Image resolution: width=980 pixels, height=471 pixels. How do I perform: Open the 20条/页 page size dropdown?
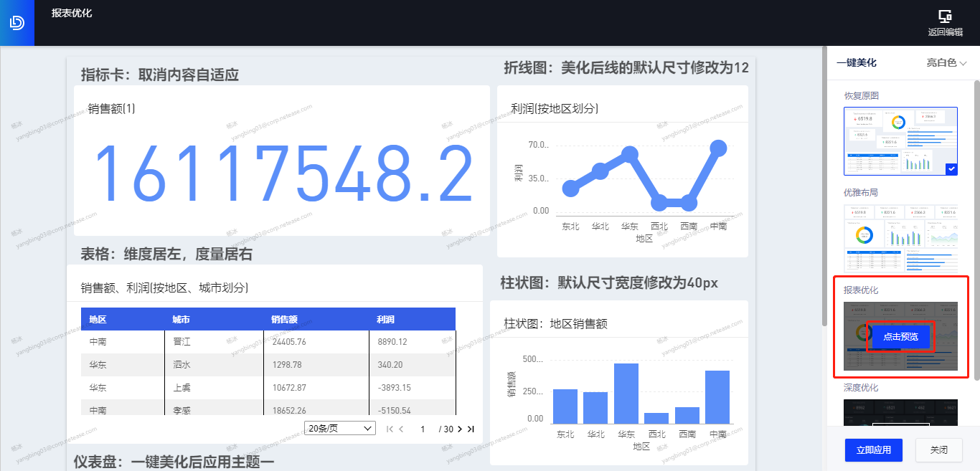click(340, 428)
